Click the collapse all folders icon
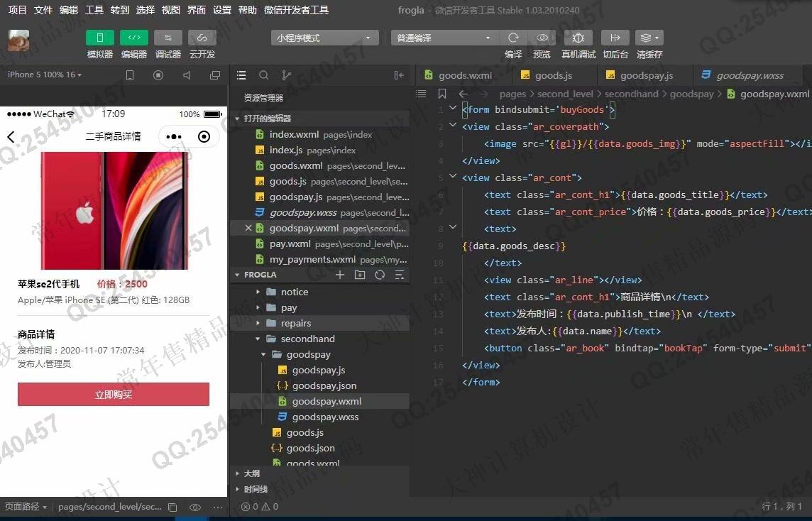Image resolution: width=812 pixels, height=521 pixels. (400, 275)
